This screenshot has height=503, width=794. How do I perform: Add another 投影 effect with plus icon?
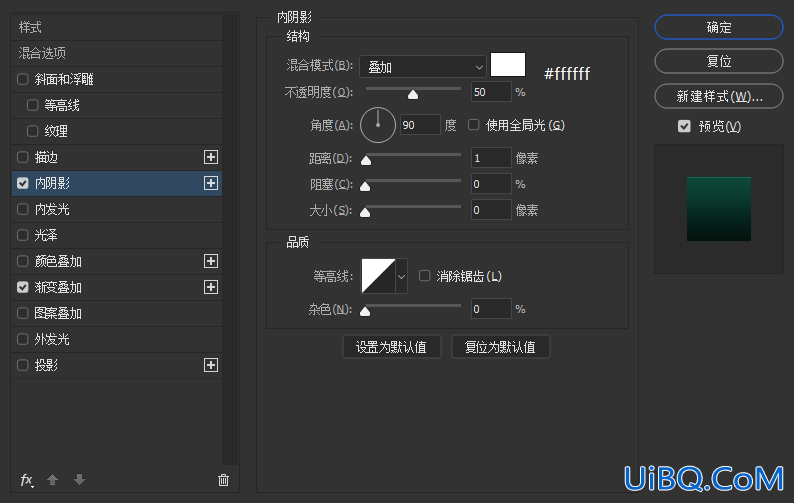211,365
